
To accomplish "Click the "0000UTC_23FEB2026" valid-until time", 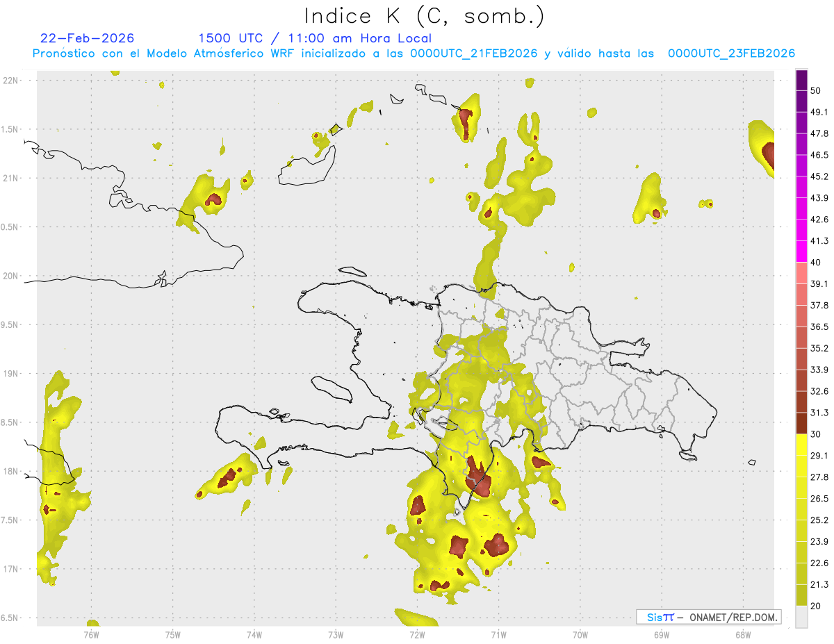I will pyautogui.click(x=731, y=53).
